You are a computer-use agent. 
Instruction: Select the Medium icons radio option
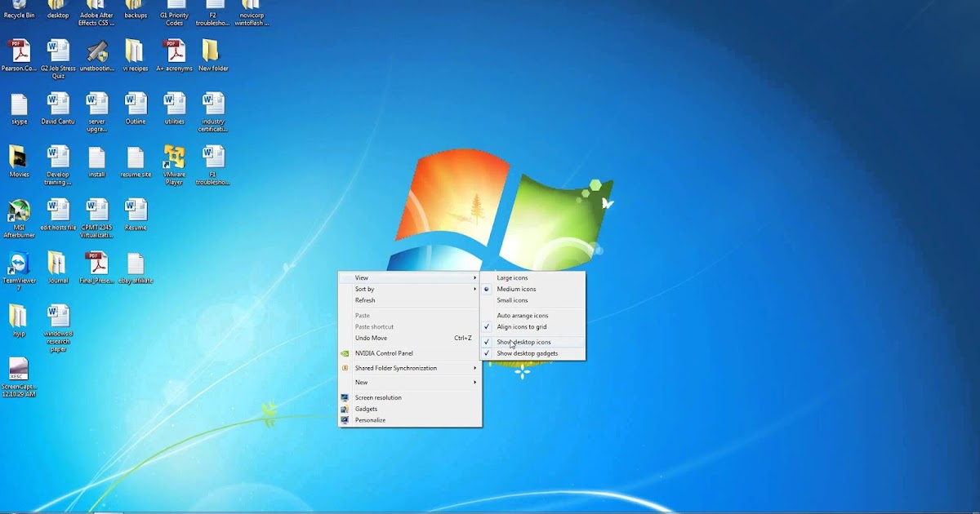(x=519, y=289)
